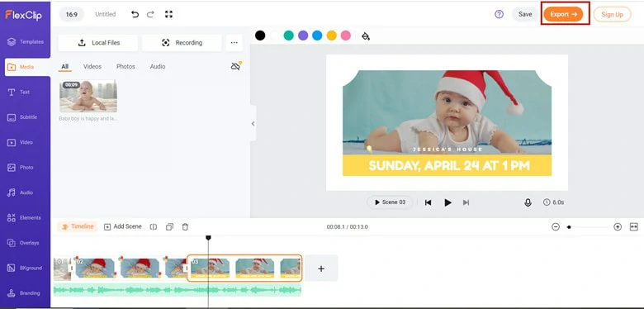The image size is (644, 309).
Task: Select scene 01 in the timeline
Action: [62, 269]
